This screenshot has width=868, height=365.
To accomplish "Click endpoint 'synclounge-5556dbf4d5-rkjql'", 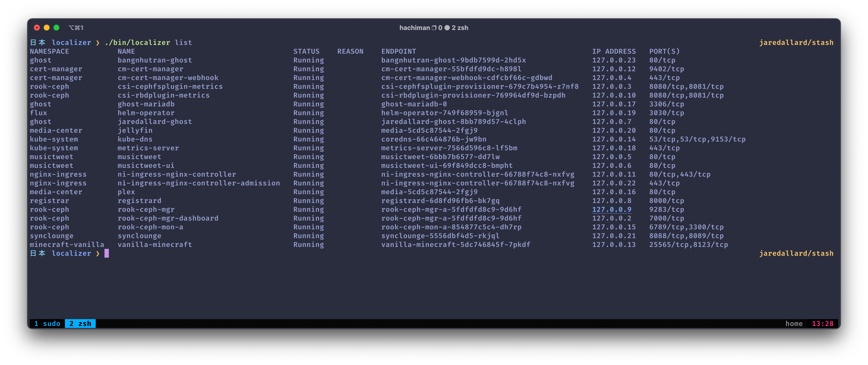I will coord(440,236).
